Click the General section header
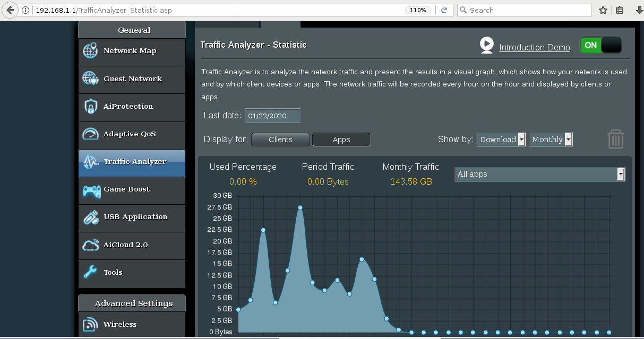Screen dimensions: 644x339 pos(132,30)
